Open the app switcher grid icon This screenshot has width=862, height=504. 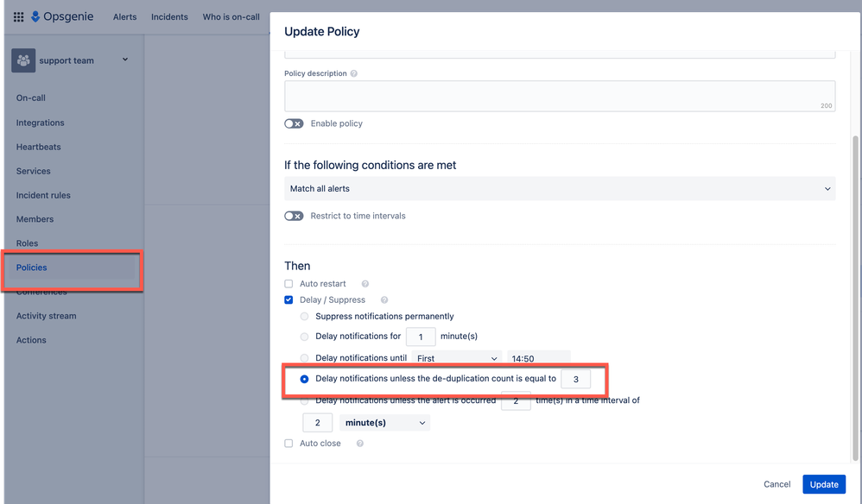pyautogui.click(x=18, y=17)
